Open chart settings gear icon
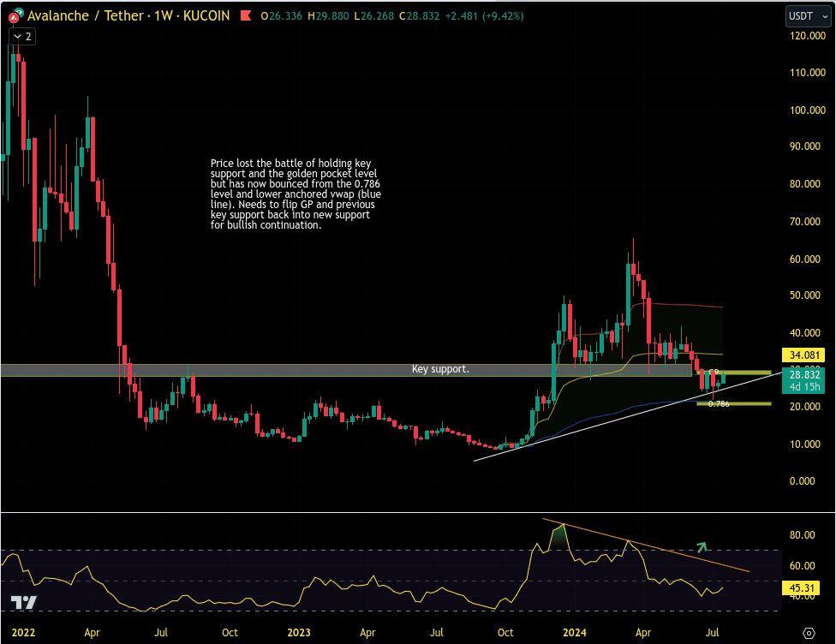836x644 pixels. coord(809,633)
